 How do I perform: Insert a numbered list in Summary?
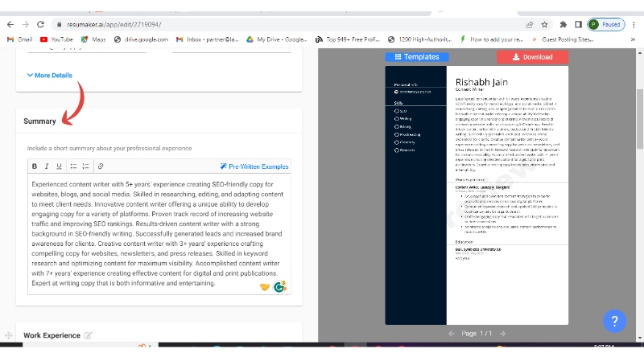click(x=85, y=166)
